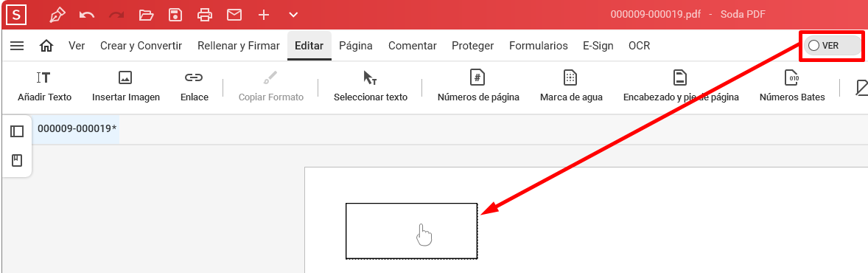Open the hamburger main menu
This screenshot has width=868, height=273.
pos(17,46)
